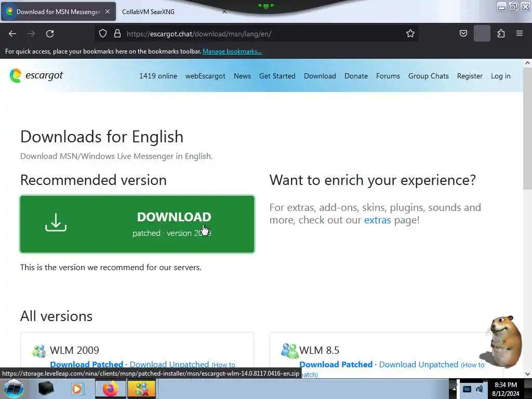
Task: Click How to patch link under WLM 8.5
Action: tap(473, 365)
